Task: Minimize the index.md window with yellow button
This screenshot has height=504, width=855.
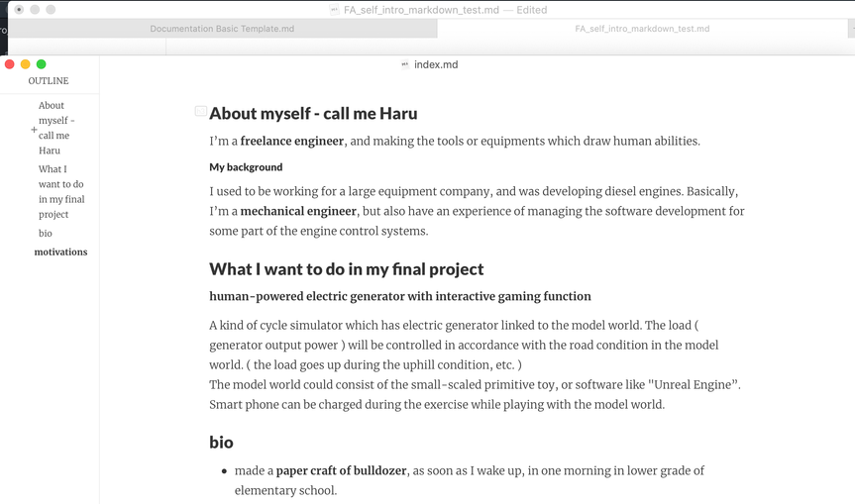Action: pyautogui.click(x=25, y=64)
